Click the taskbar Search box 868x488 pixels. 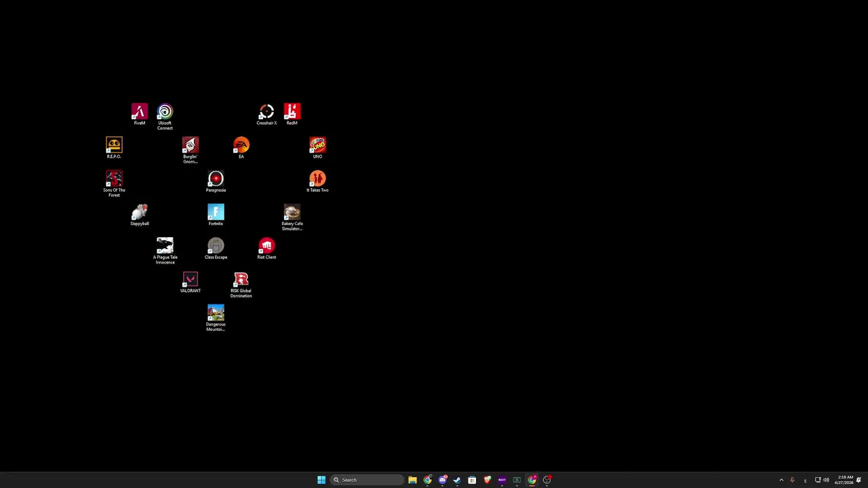click(366, 480)
